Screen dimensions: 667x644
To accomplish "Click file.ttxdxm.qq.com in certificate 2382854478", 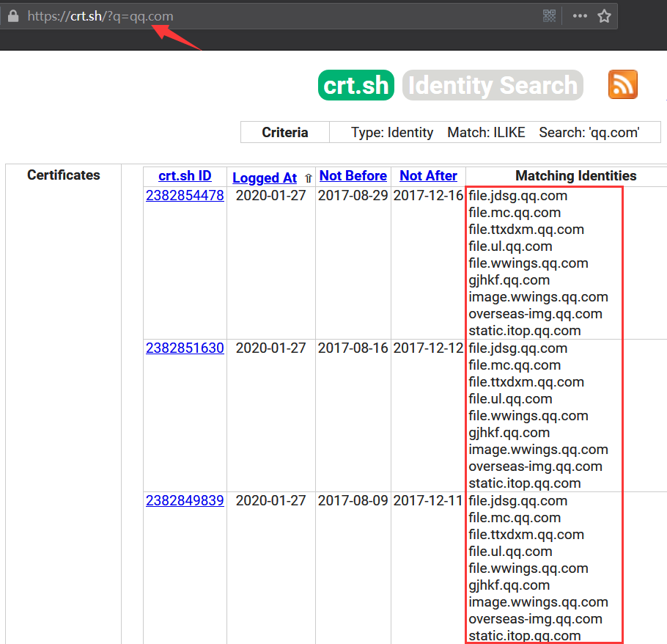I will [x=526, y=230].
